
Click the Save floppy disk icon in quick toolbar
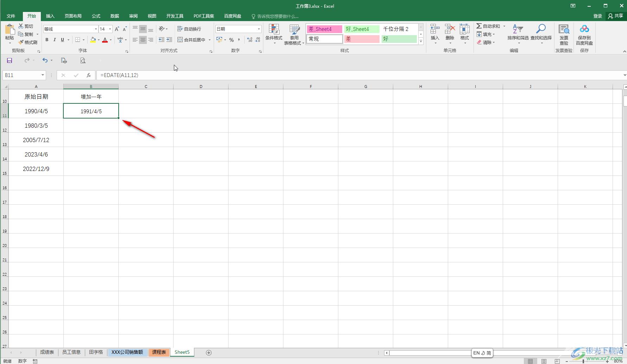pyautogui.click(x=10, y=60)
